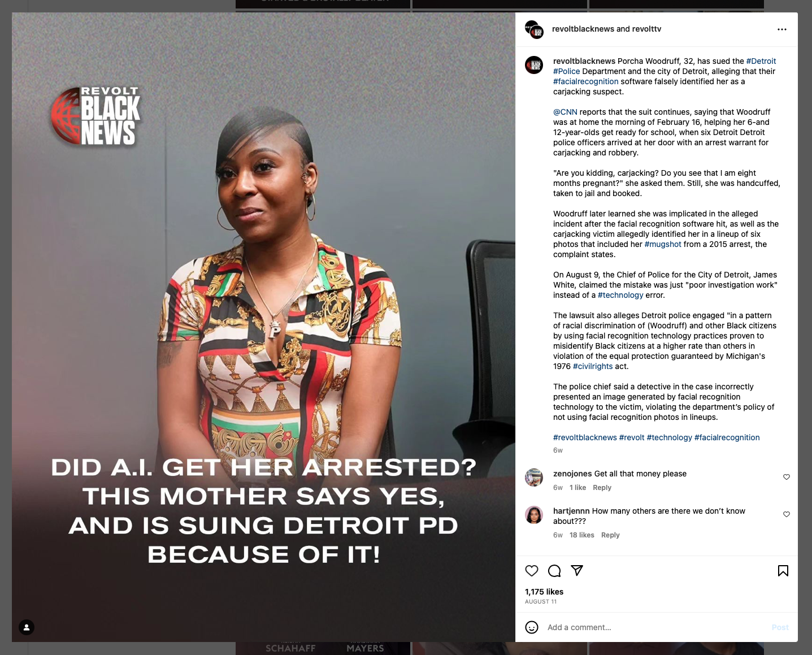This screenshot has height=655, width=812.
Task: Open zenojones's profile picture
Action: click(x=534, y=478)
